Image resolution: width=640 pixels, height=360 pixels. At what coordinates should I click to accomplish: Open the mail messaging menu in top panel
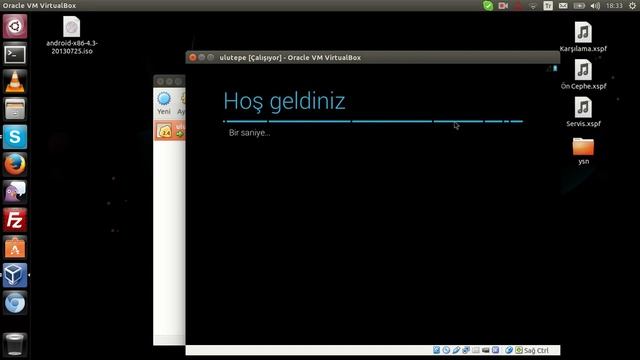pyautogui.click(x=563, y=6)
